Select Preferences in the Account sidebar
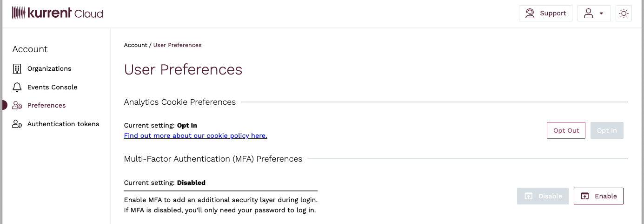The width and height of the screenshot is (644, 224). click(x=46, y=106)
